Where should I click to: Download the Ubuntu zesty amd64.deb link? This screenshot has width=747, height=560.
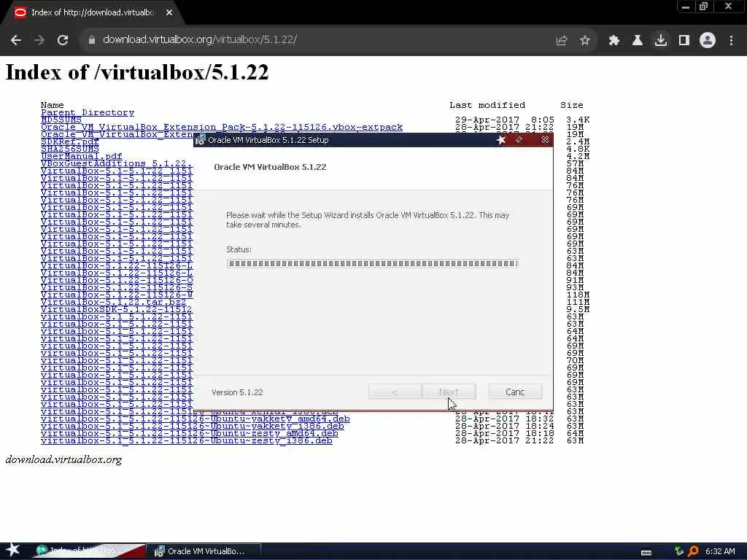[190, 433]
